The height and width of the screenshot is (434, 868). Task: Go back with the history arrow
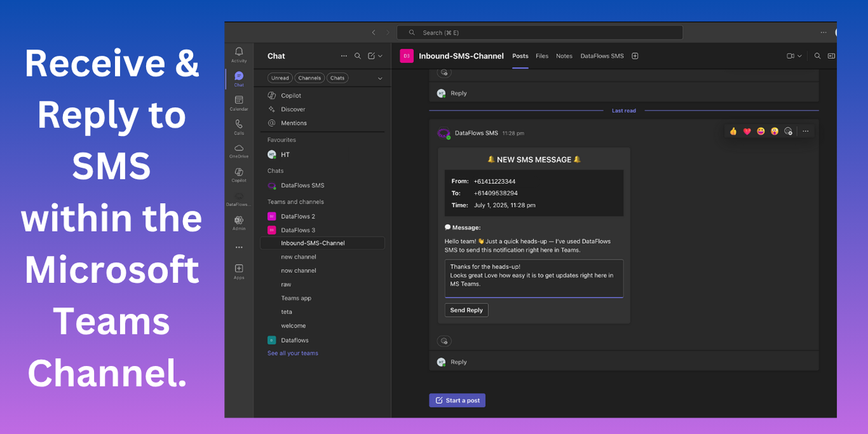pyautogui.click(x=373, y=33)
